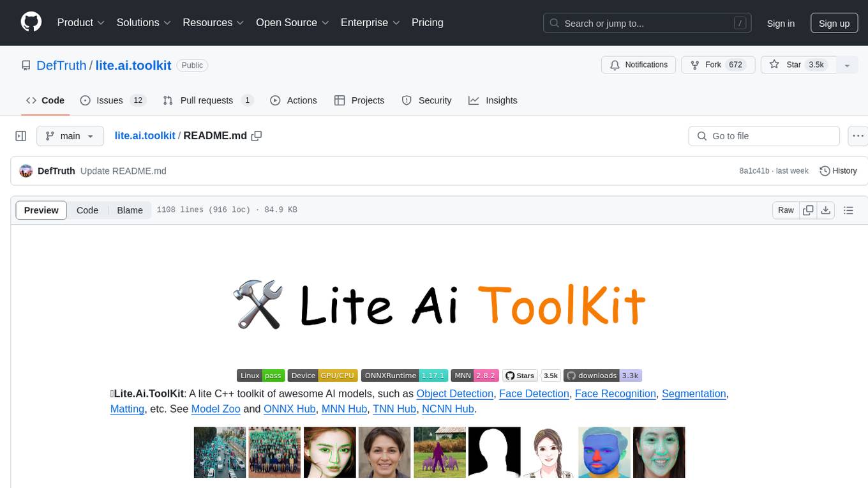Click the ONNXRuntime 1.17.1 badge
This screenshot has height=488, width=868.
pyautogui.click(x=405, y=376)
